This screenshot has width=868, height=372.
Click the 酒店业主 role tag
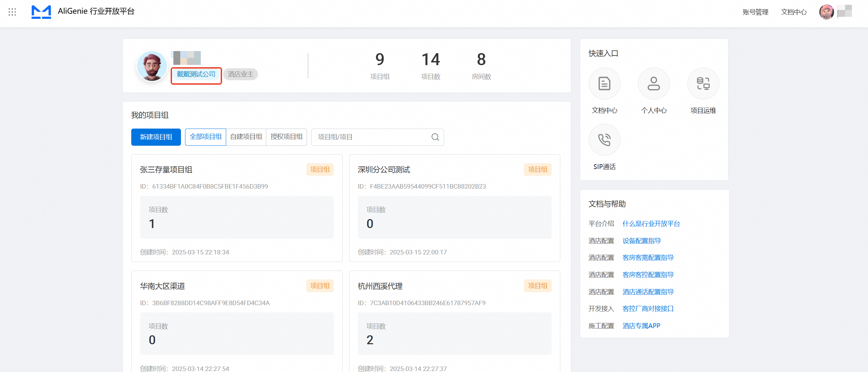point(241,74)
